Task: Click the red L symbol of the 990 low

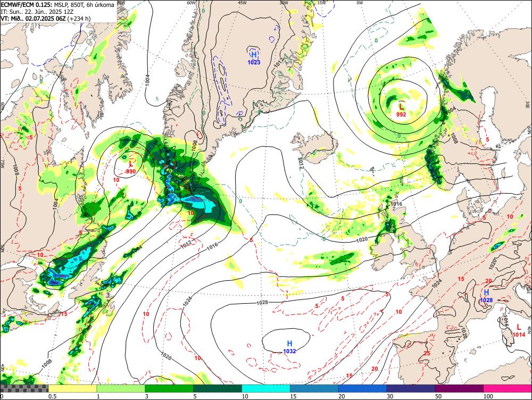Action: click(131, 165)
